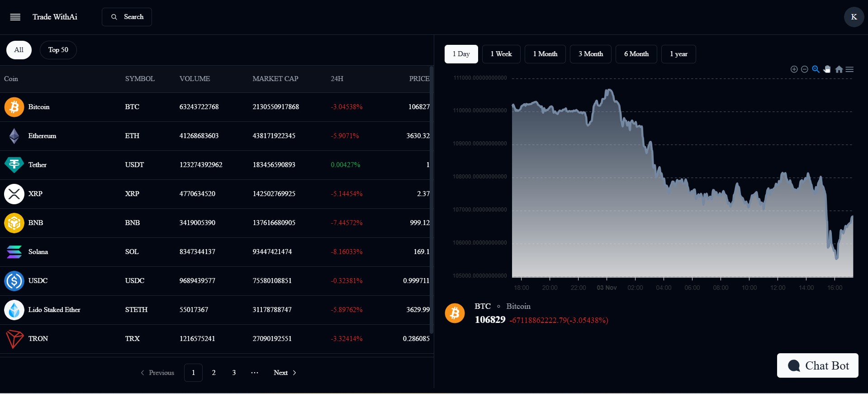Select the Ethereum row name
Image resolution: width=868 pixels, height=394 pixels.
click(42, 136)
